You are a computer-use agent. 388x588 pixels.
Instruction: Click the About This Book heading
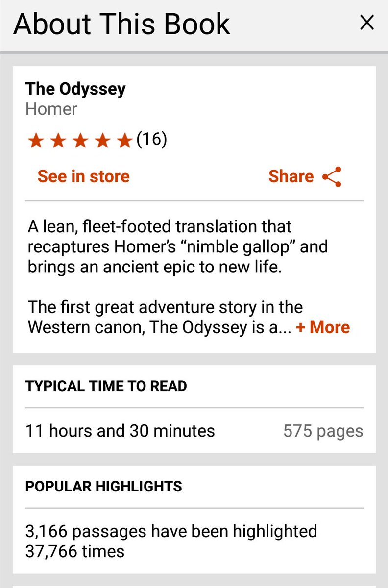pos(121,24)
